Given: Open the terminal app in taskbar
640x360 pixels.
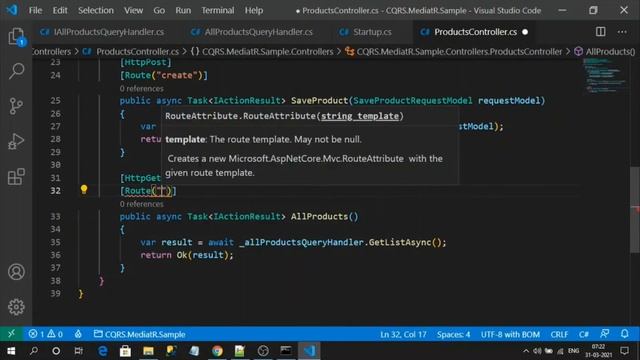Looking at the screenshot, I should [x=286, y=351].
